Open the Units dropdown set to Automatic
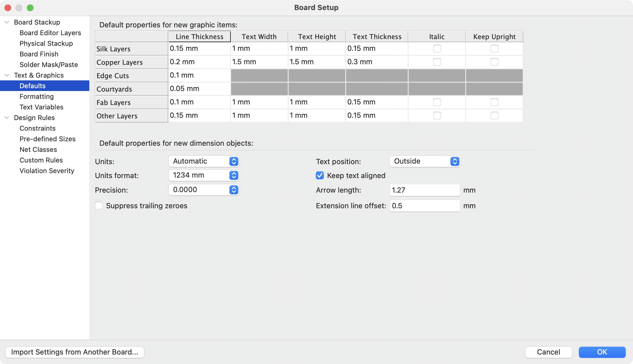This screenshot has height=364, width=633. (204, 161)
